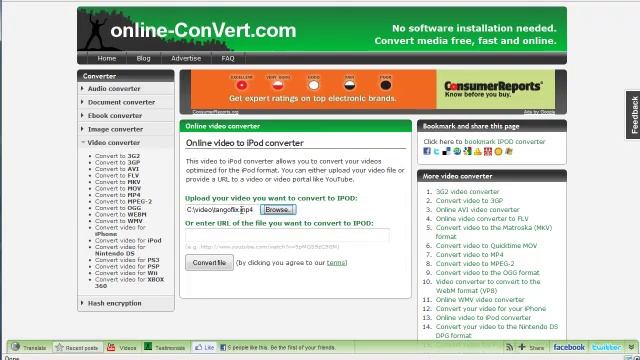Select Convert video for iPod in sidebar

[x=128, y=240]
